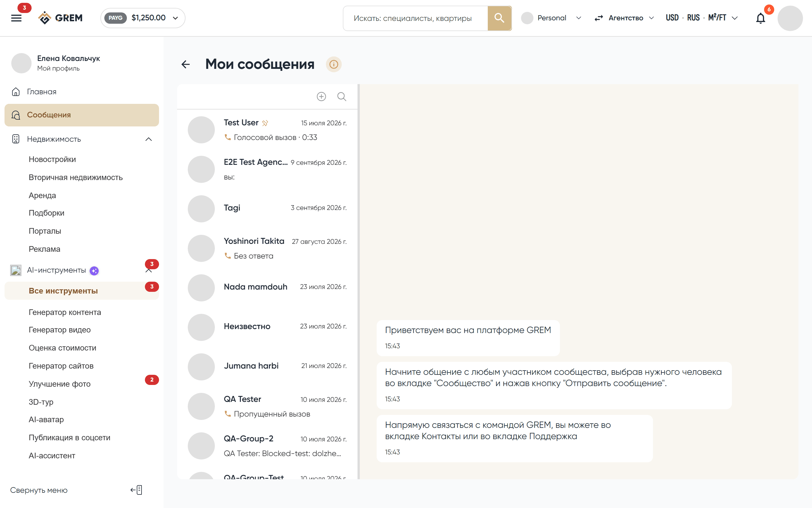Open Генератор контента link
812x508 pixels.
65,312
